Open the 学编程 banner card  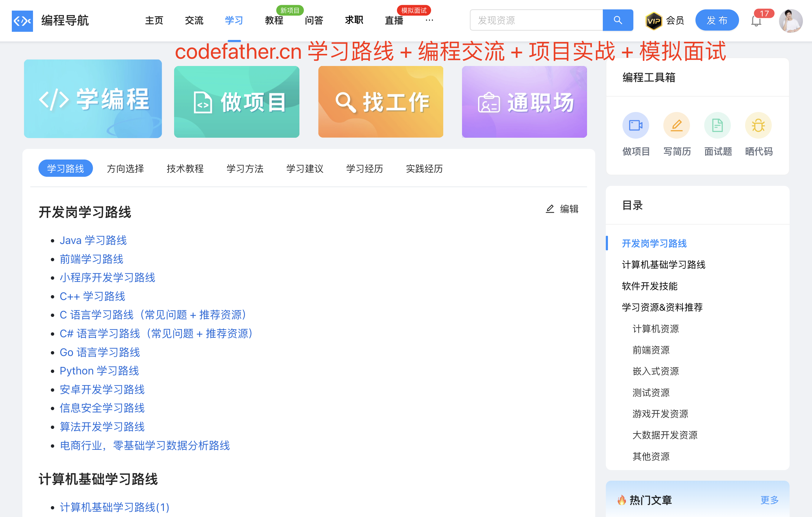pyautogui.click(x=93, y=99)
